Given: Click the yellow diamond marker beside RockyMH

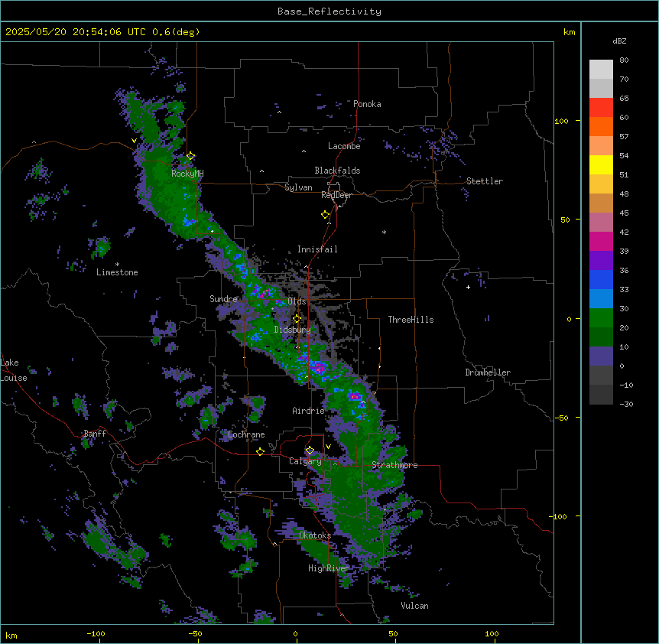Looking at the screenshot, I should point(191,156).
